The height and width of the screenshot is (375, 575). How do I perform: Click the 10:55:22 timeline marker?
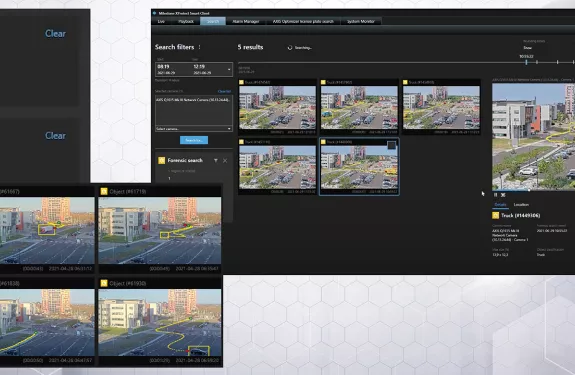[x=526, y=62]
